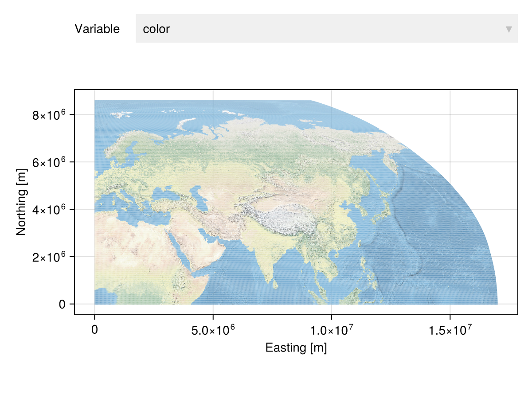Image resolution: width=532 pixels, height=399 pixels.
Task: Click the 1.5×10⁷ easting tick label
Action: [450, 329]
